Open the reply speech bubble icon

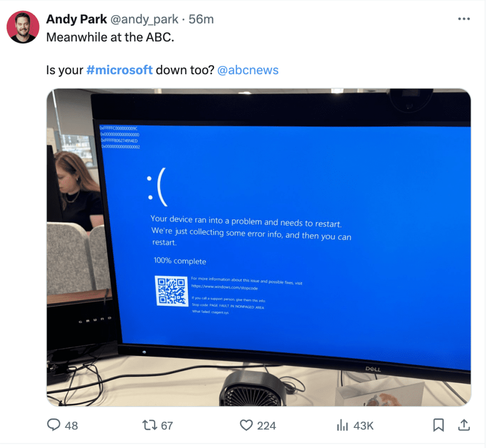[53, 425]
